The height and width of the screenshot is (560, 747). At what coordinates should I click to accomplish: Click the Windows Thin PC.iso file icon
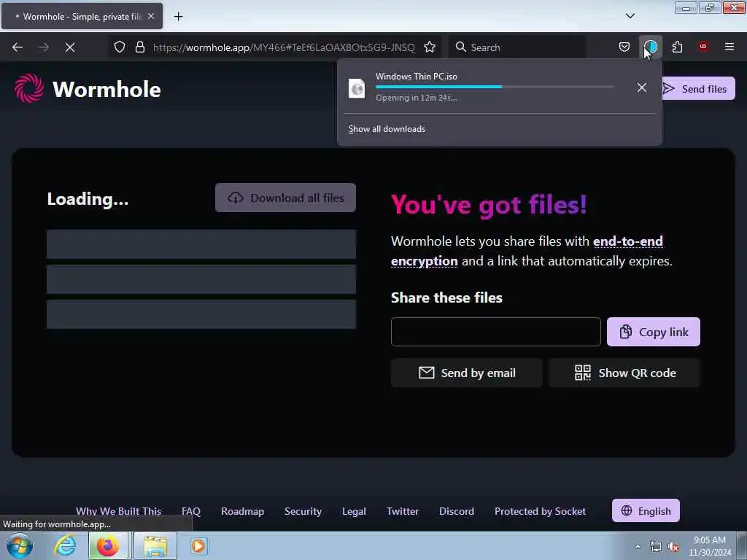coord(357,88)
